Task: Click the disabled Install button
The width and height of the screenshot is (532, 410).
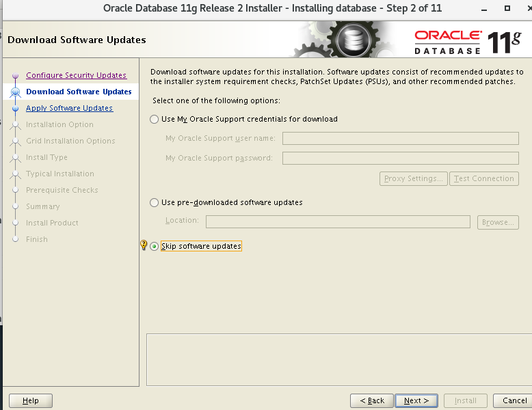Action: 466,400
